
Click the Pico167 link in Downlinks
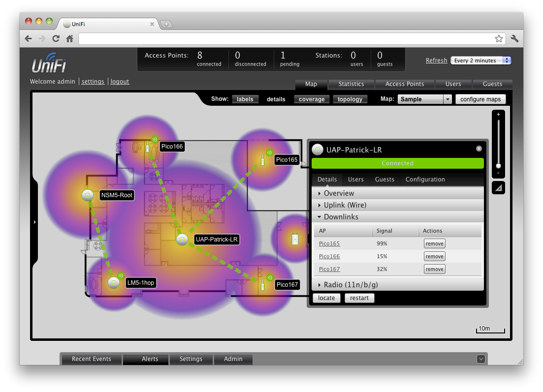(329, 269)
